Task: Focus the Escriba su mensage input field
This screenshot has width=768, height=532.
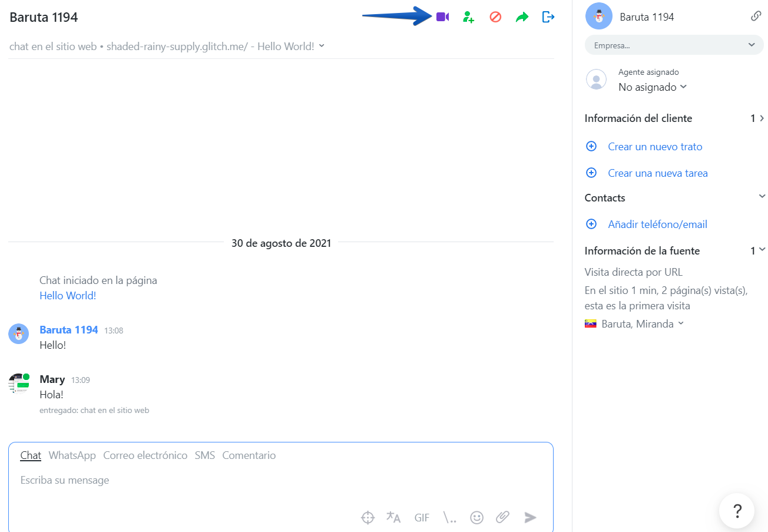Action: point(281,481)
